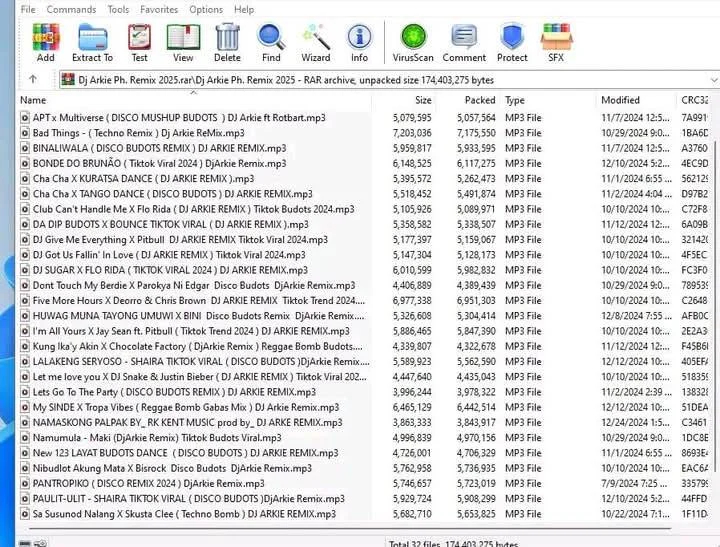Viewport: 720px width, 547px height.
Task: Show archive Info icon
Action: pyautogui.click(x=360, y=37)
